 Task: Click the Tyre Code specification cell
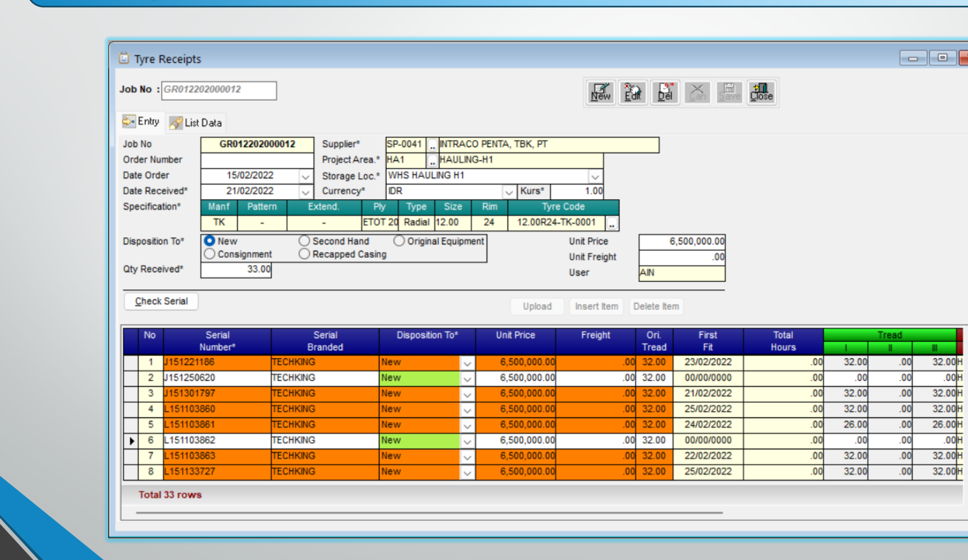557,223
